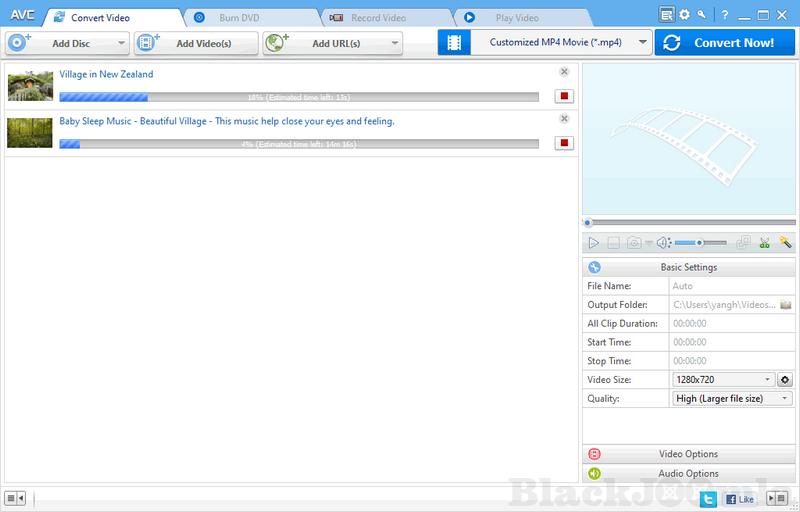Click the key registration icon
This screenshot has height=512, width=800.
(702, 15)
